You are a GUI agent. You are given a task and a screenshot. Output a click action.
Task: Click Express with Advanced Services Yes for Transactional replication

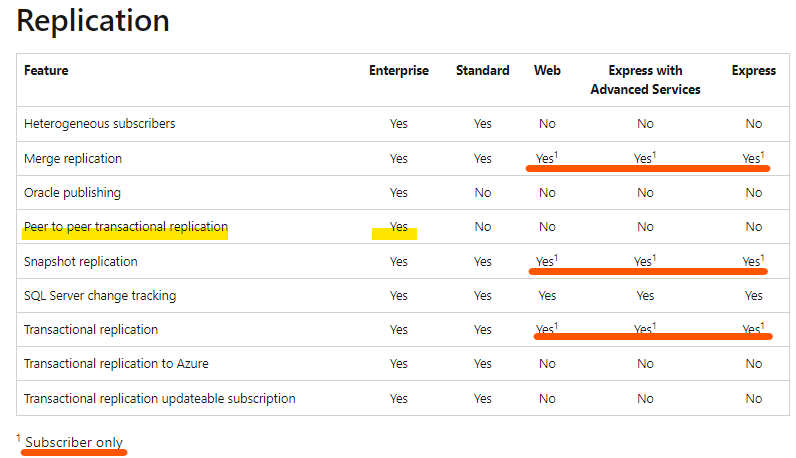coord(645,329)
